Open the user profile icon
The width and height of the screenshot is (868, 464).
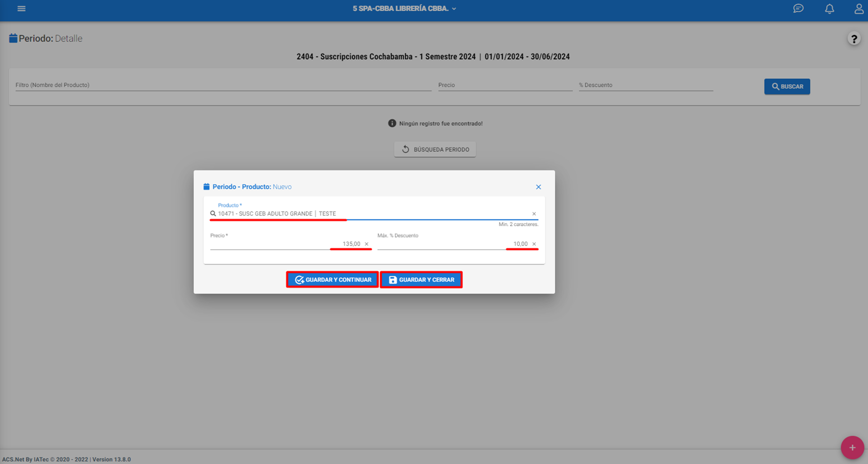859,8
